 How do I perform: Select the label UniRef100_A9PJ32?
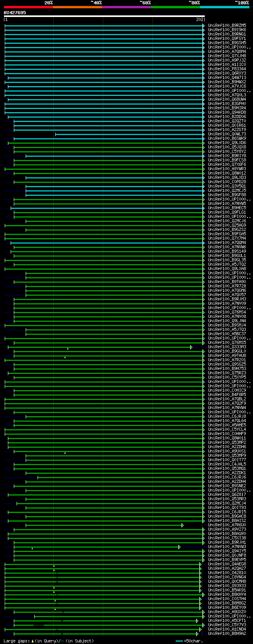pyautogui.click(x=227, y=60)
